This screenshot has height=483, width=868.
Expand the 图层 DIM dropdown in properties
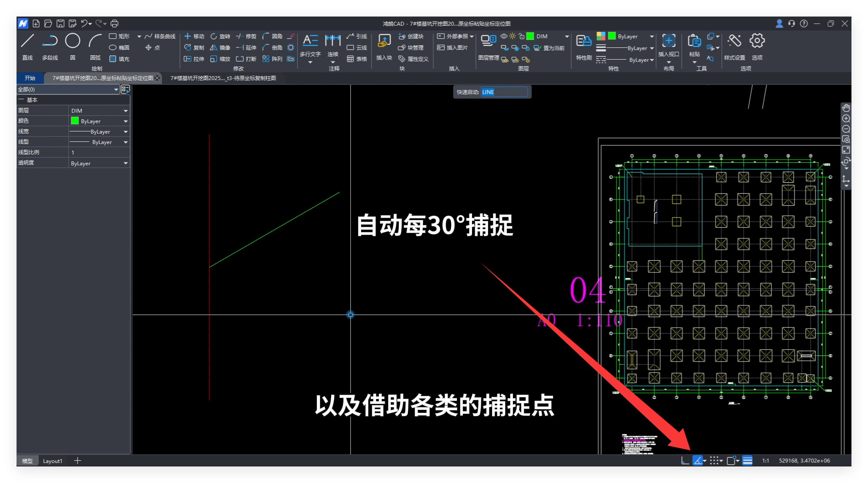[125, 111]
